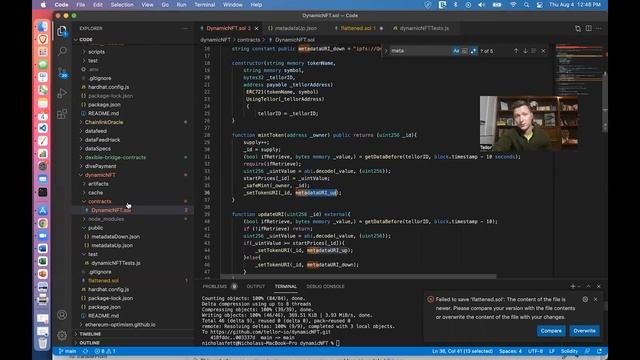Open the Search view in activity bar
The image size is (640, 360).
62,51
